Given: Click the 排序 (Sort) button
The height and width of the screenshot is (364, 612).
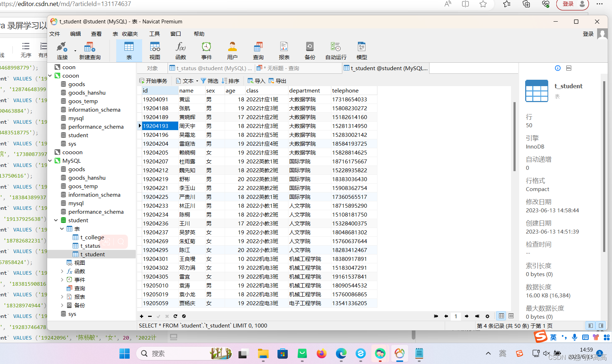Looking at the screenshot, I should [x=231, y=81].
